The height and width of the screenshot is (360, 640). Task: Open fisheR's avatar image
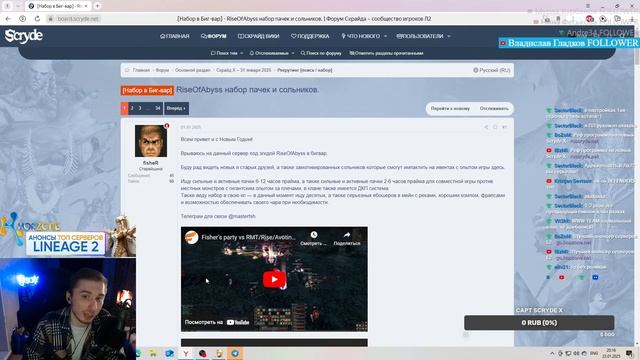[x=151, y=141]
